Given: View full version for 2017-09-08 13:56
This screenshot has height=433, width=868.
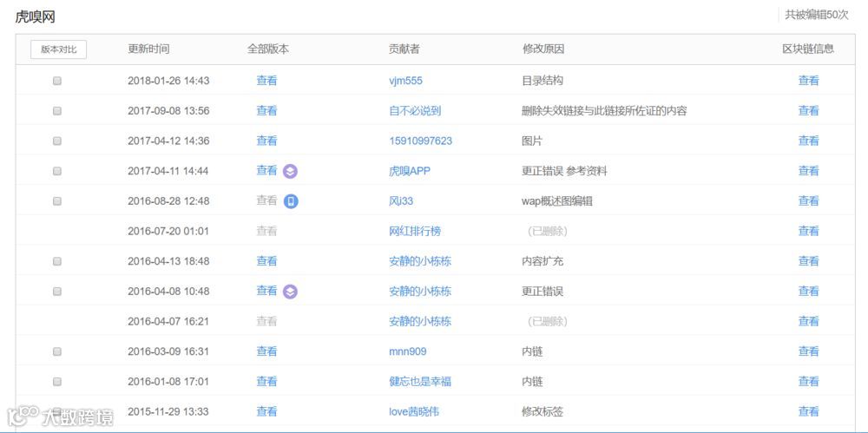Looking at the screenshot, I should click(266, 111).
